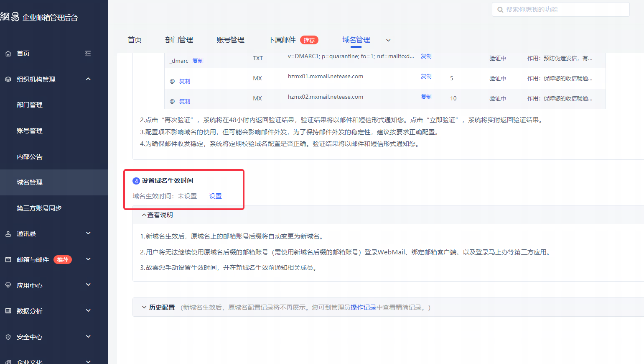The height and width of the screenshot is (364, 644).
Task: Click the 应用中心 diamond icon
Action: pyautogui.click(x=8, y=285)
